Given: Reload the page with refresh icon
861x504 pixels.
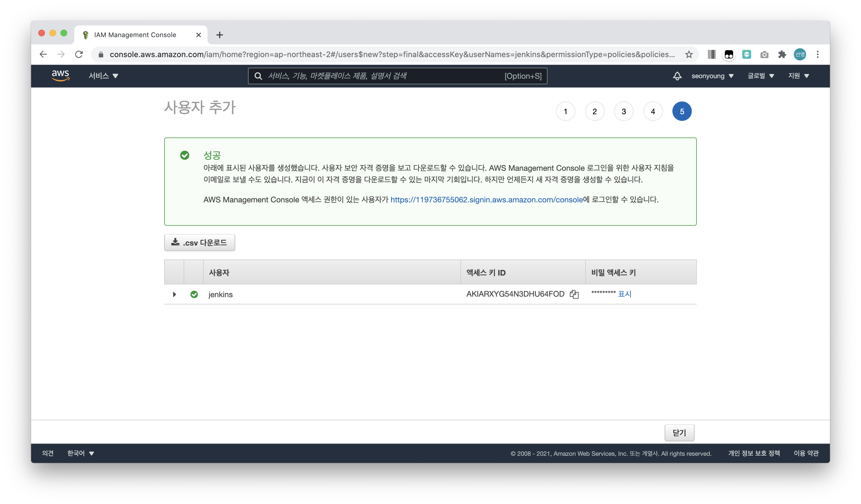Looking at the screenshot, I should click(x=79, y=54).
